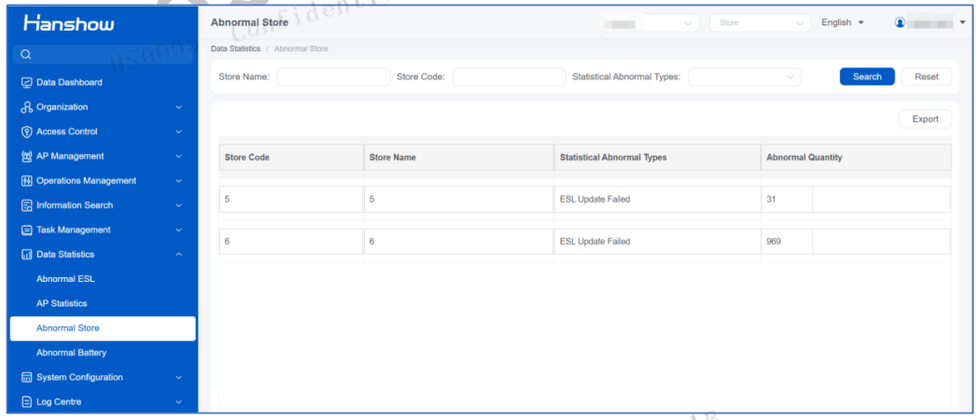Click the Store Name column header

point(459,158)
